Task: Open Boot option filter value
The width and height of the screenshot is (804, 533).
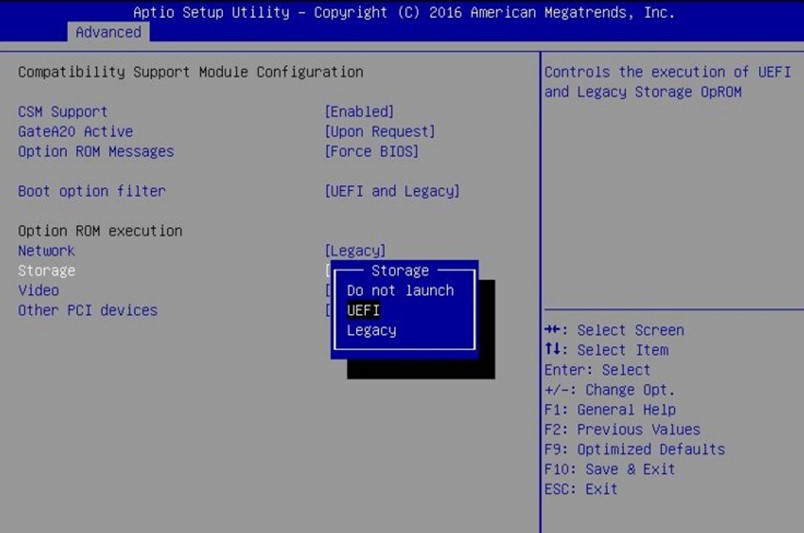Action: coord(392,191)
